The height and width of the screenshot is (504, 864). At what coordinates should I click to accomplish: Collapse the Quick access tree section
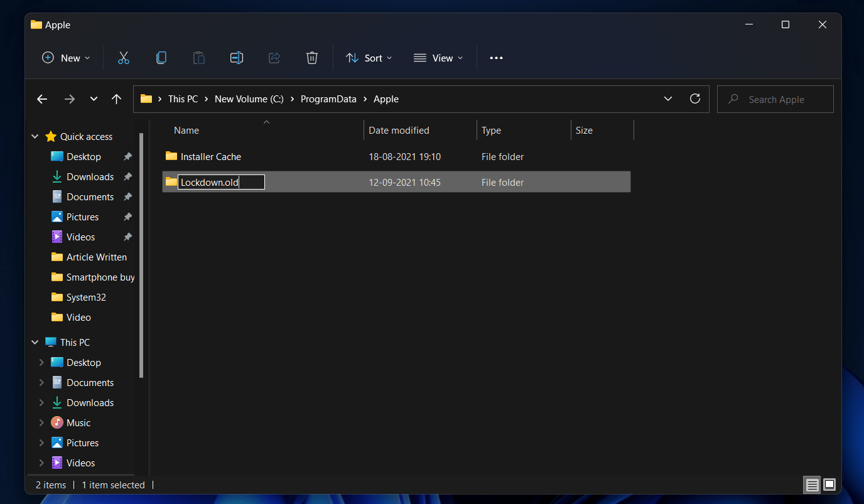click(35, 136)
